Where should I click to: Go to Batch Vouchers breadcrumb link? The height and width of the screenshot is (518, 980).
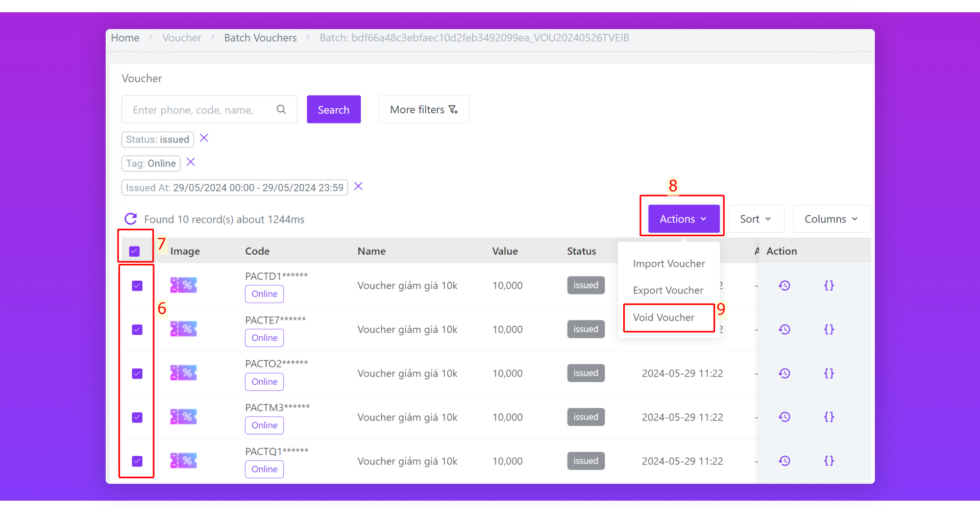point(260,38)
